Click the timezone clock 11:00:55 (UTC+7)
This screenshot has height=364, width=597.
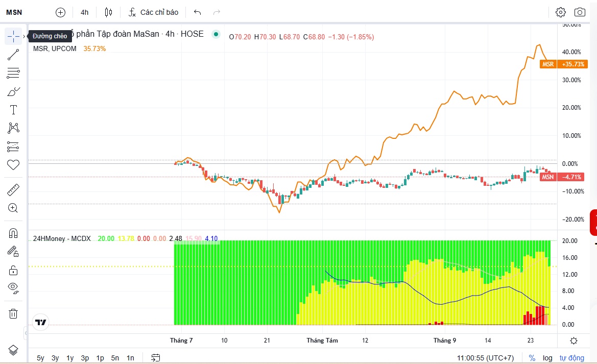click(x=486, y=358)
